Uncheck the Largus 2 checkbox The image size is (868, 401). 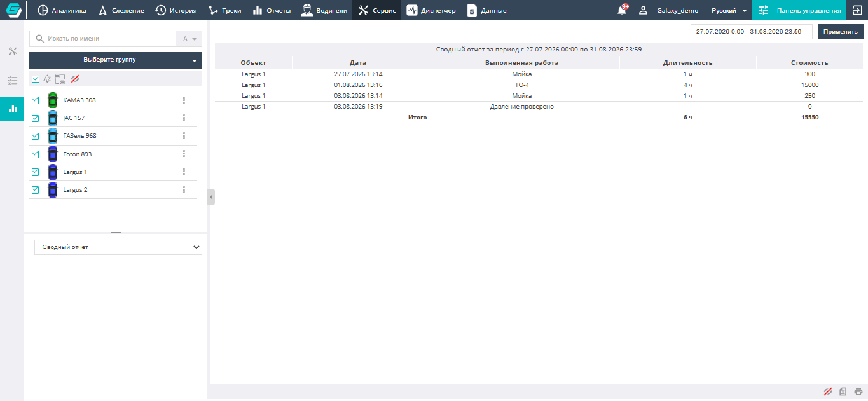(x=36, y=189)
